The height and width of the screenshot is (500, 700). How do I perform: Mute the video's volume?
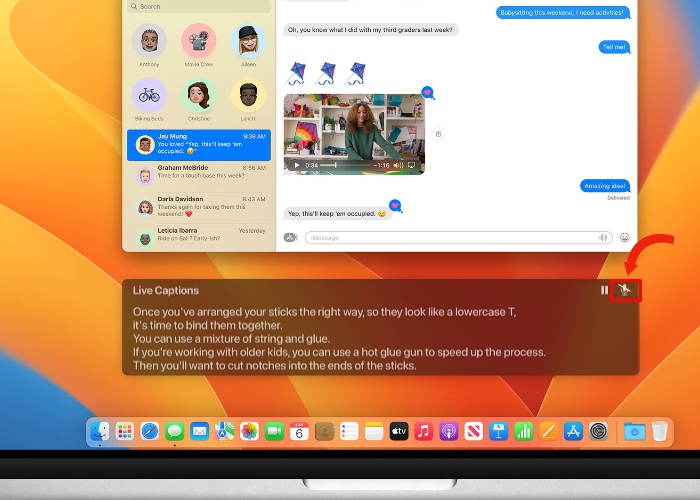click(398, 165)
